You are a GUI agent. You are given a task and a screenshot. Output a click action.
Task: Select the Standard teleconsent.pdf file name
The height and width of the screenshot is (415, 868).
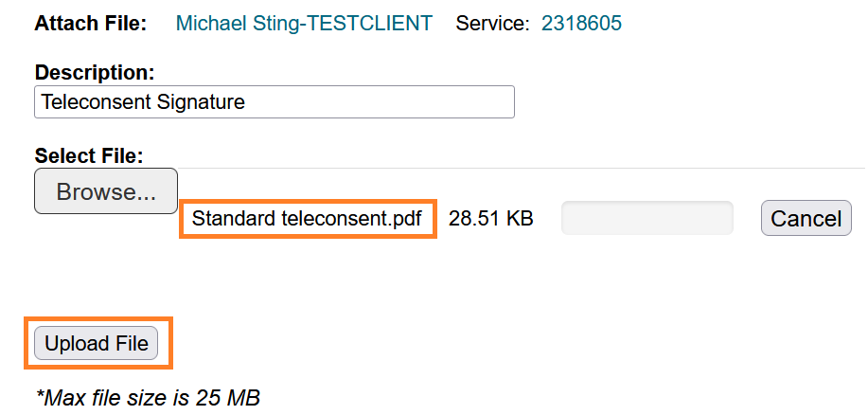click(307, 219)
